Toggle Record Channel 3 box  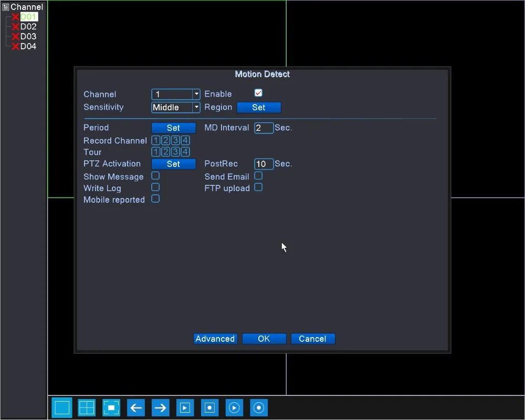pyautogui.click(x=175, y=140)
